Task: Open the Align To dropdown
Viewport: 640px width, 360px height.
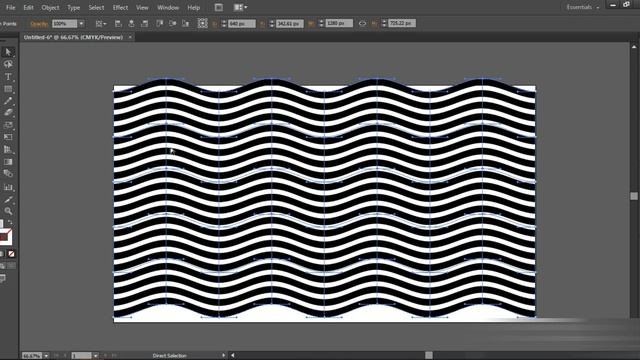Action: pyautogui.click(x=101, y=24)
